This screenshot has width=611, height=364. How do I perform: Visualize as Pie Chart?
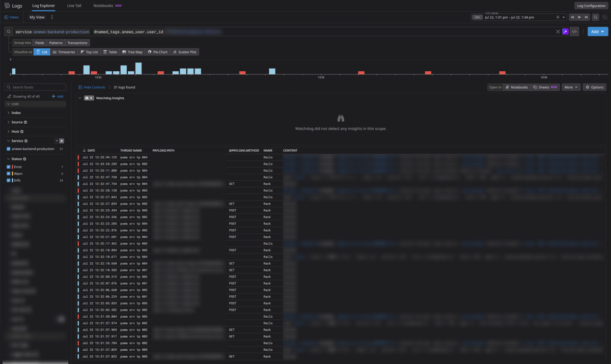[157, 52]
